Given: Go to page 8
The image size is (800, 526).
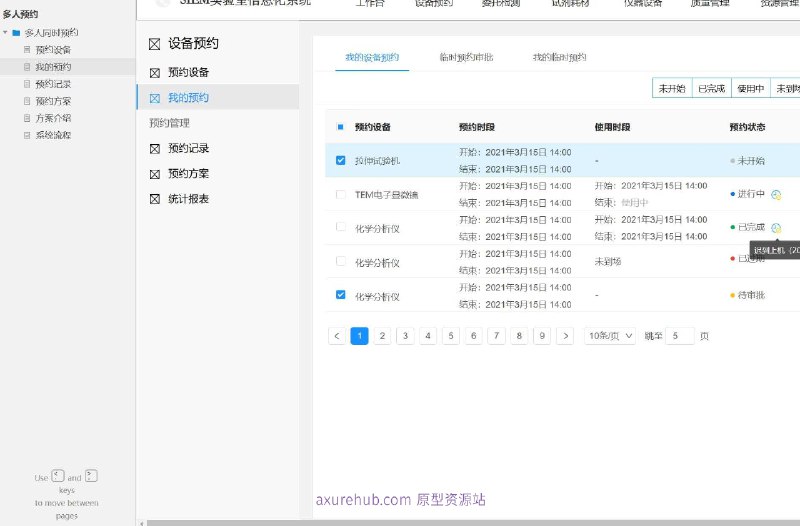Looking at the screenshot, I should tap(519, 336).
